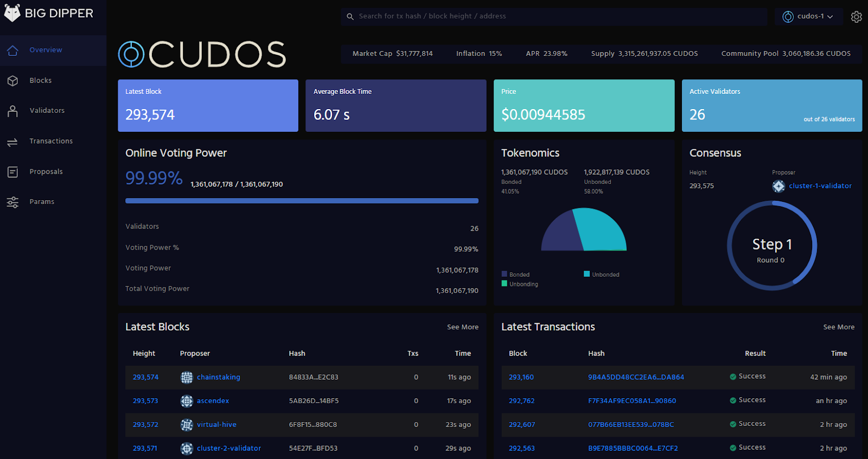Click the virtual-hive proposer avatar

pos(187,425)
